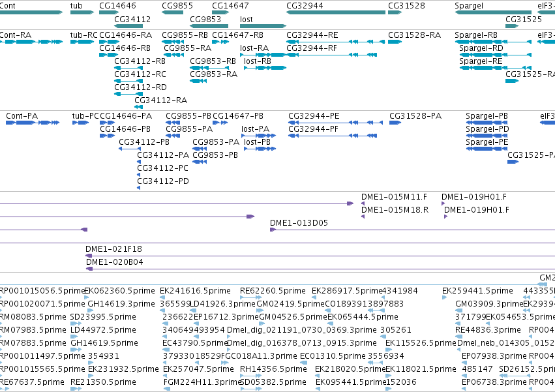The height and width of the screenshot is (392, 555).
Task: Click protein CG14647-PB
Action: point(220,123)
